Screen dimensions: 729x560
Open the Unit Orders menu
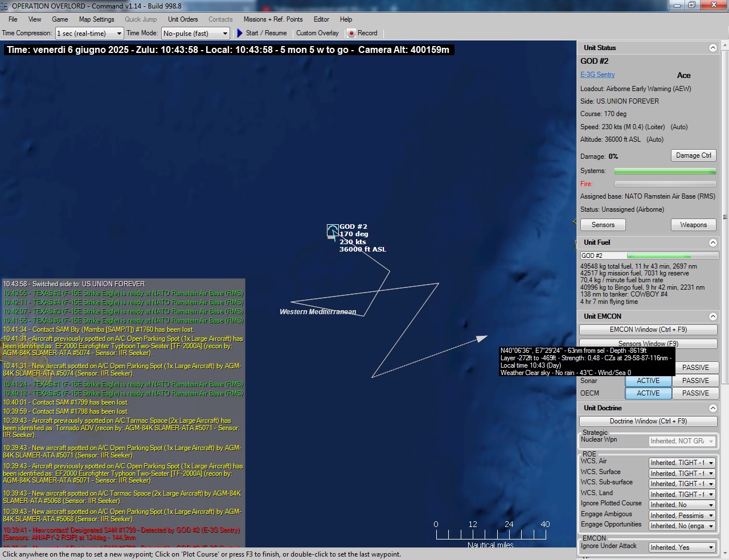coord(183,19)
